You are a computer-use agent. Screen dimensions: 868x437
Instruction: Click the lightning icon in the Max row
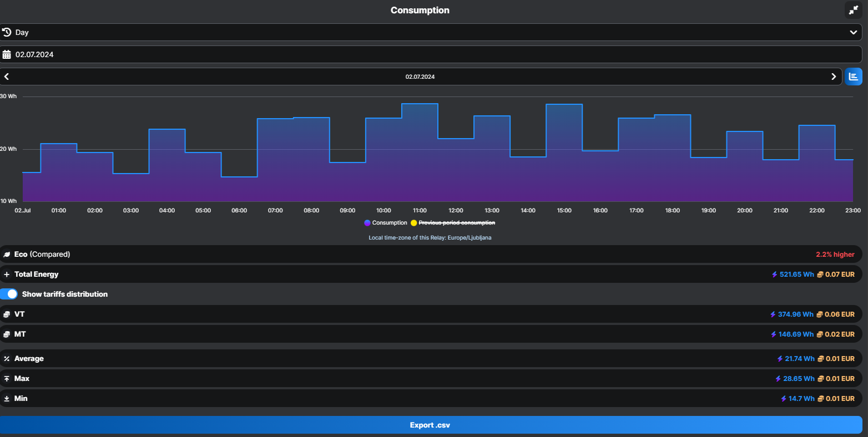tap(778, 379)
